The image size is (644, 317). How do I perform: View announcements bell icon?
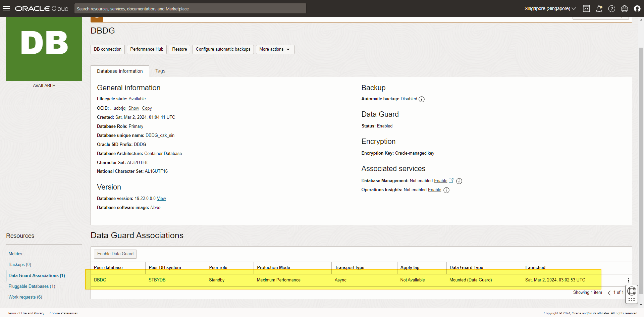[599, 9]
